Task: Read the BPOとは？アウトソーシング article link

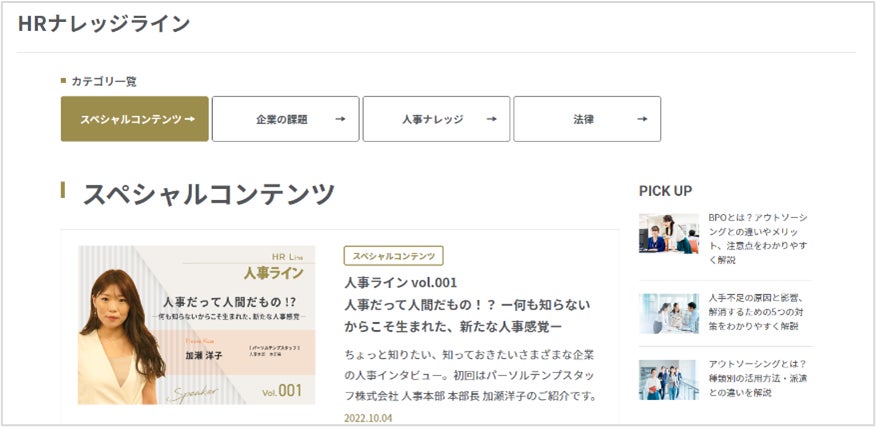Action: (758, 238)
